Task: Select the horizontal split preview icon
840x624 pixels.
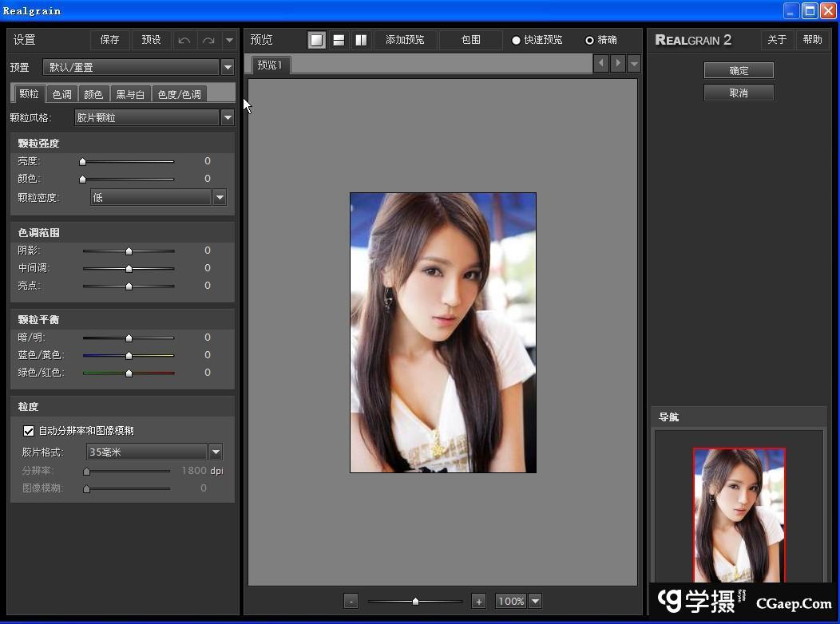Action: (x=339, y=40)
